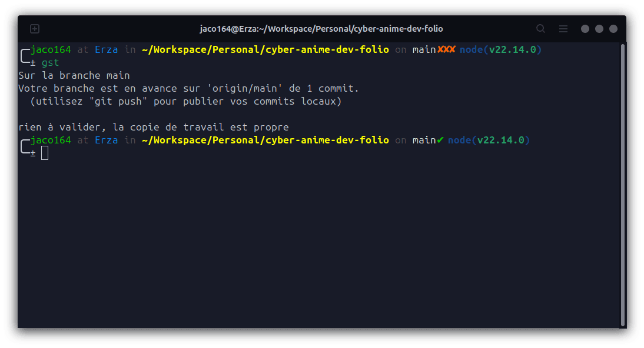
Task: Click the jaco164 username in first prompt
Action: coord(51,49)
